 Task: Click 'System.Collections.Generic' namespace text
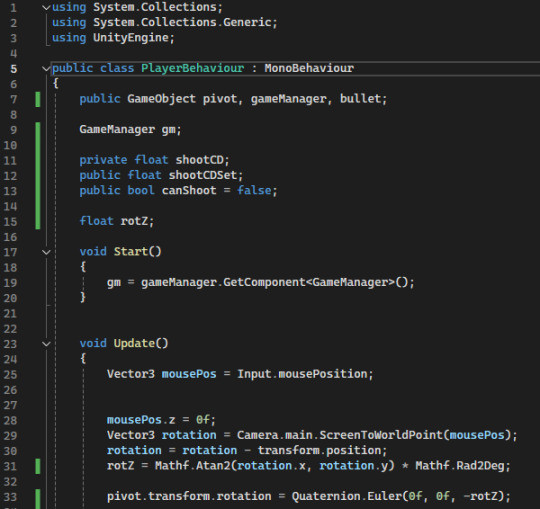click(182, 22)
